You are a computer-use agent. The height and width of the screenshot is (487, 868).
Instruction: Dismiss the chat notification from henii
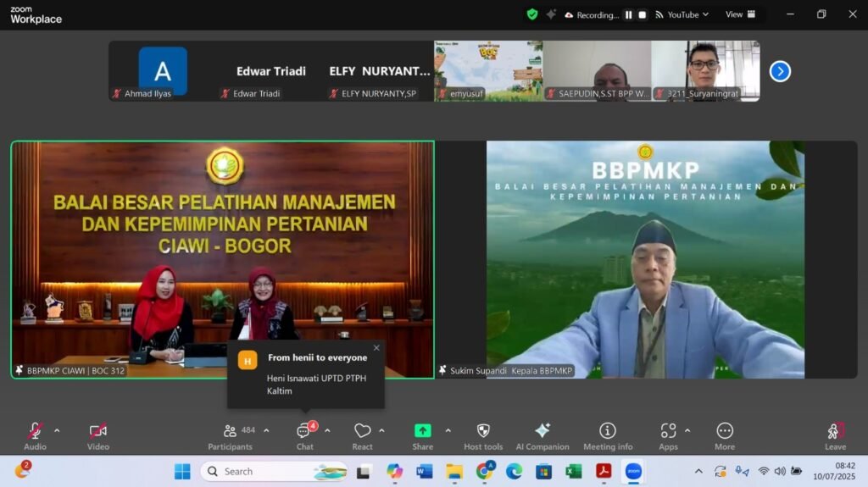[376, 347]
